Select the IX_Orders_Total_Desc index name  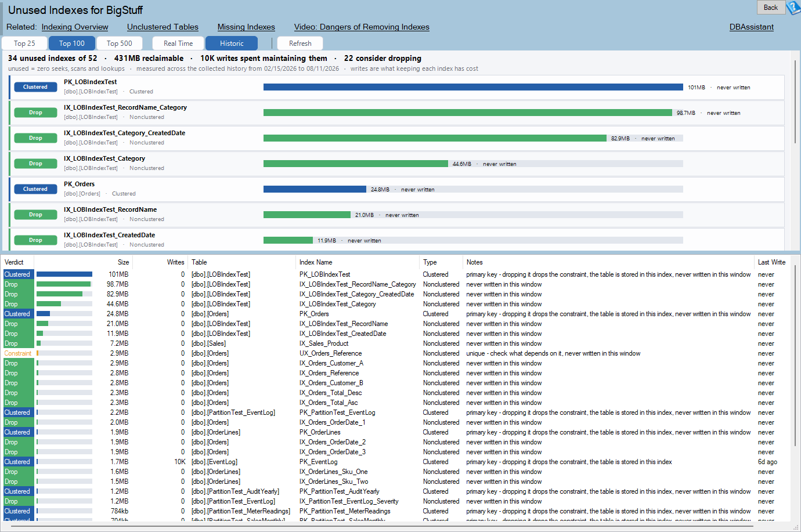tap(330, 393)
